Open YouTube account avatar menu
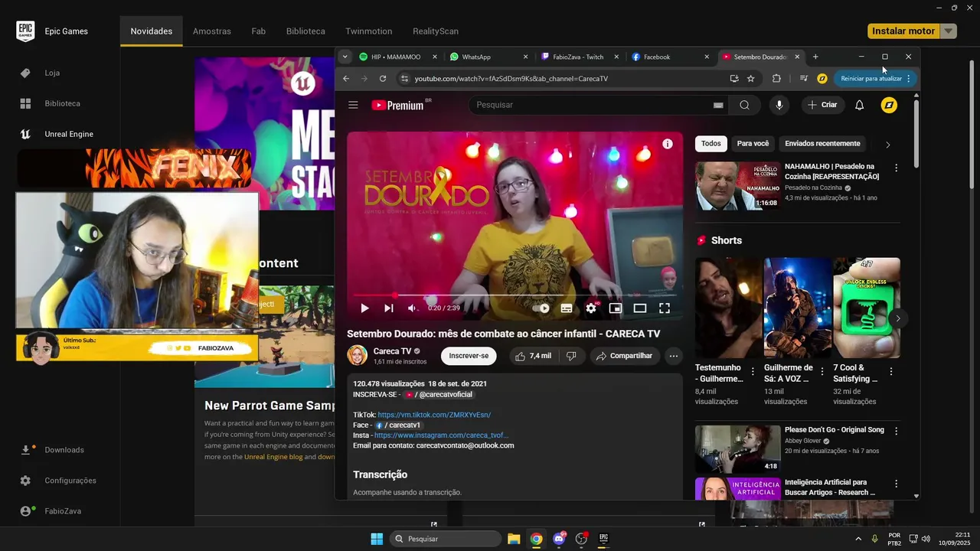 click(889, 105)
